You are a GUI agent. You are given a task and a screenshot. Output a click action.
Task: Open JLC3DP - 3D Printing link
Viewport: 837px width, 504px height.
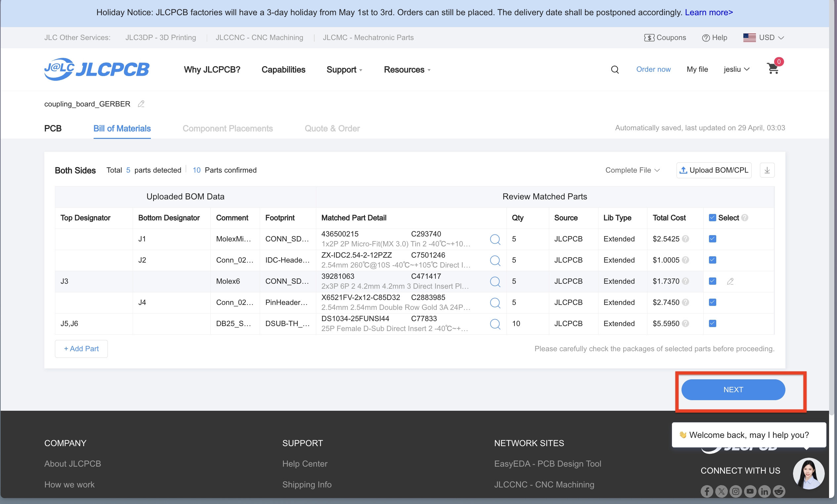(x=161, y=37)
